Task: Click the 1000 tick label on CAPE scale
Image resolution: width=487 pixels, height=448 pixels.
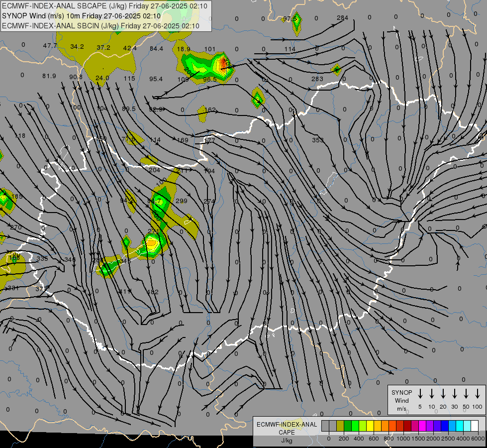Action: 403,439
